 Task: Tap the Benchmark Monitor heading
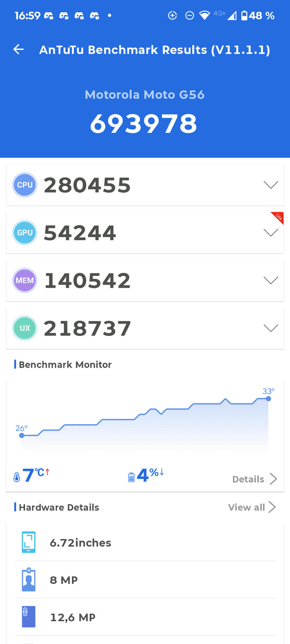coord(65,365)
